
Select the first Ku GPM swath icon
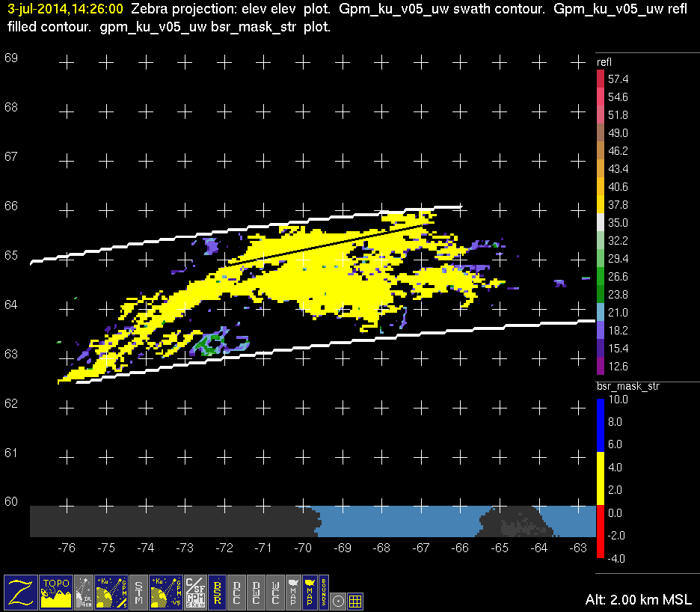111,592
